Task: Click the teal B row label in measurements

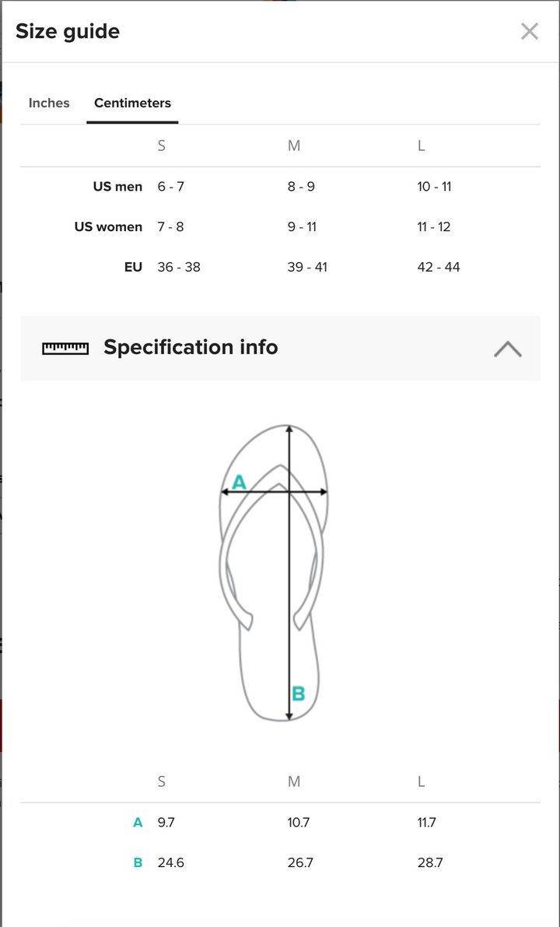Action: point(138,862)
